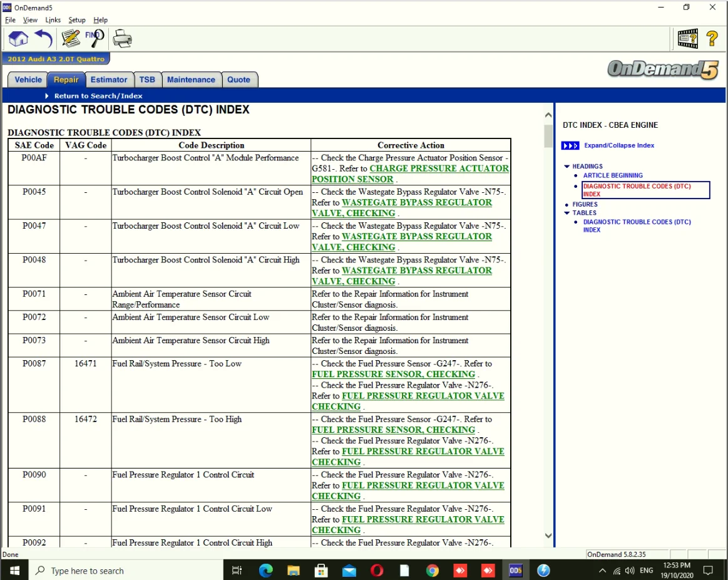Open the volume control in system tray
This screenshot has height=580, width=728.
coord(630,571)
